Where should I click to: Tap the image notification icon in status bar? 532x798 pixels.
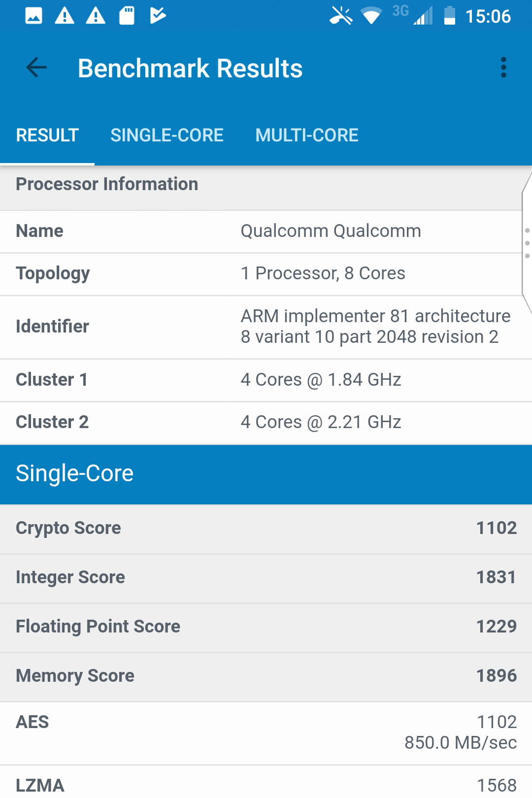[33, 16]
